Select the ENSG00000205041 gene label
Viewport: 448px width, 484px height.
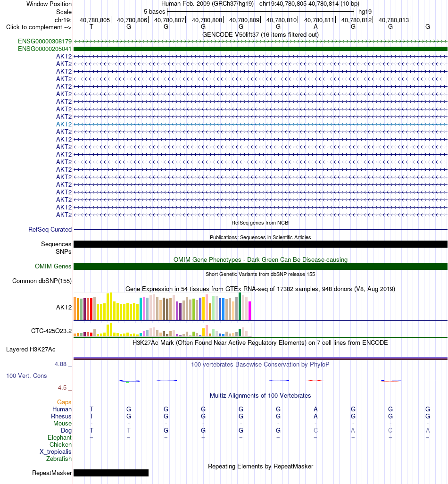[45, 49]
